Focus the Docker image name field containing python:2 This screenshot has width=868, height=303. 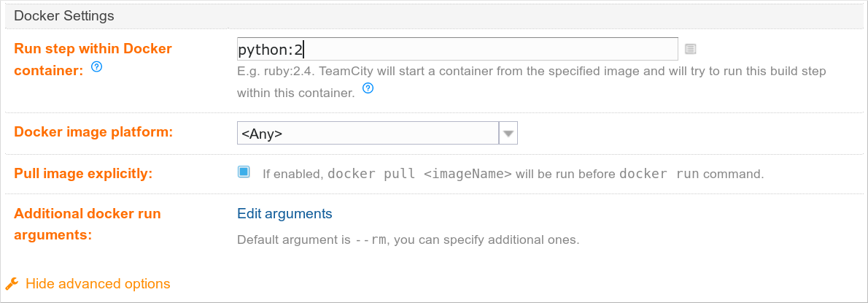pyautogui.click(x=457, y=50)
